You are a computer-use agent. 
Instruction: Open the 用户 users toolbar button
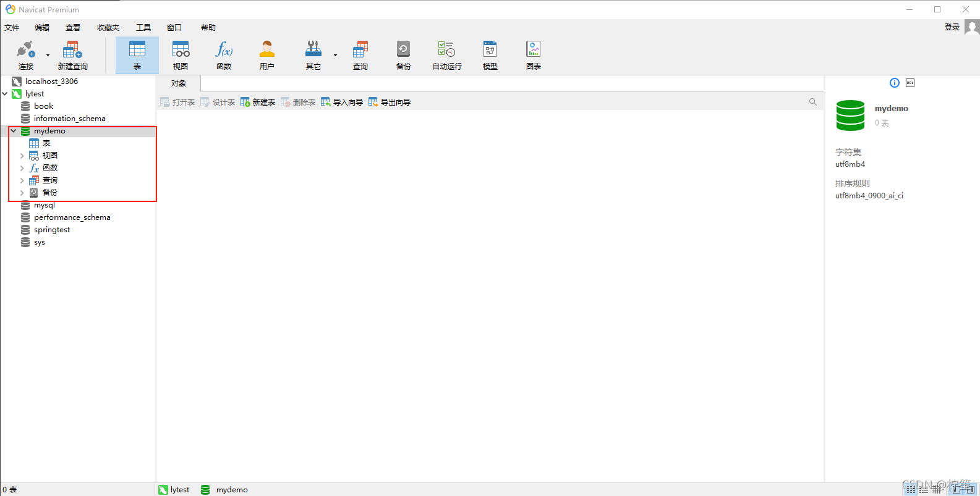tap(267, 55)
